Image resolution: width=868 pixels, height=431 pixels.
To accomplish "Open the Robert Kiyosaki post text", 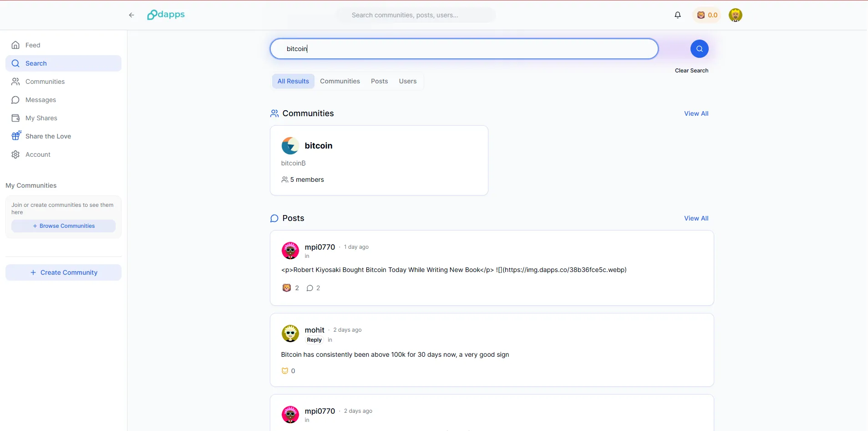I will click(x=454, y=270).
